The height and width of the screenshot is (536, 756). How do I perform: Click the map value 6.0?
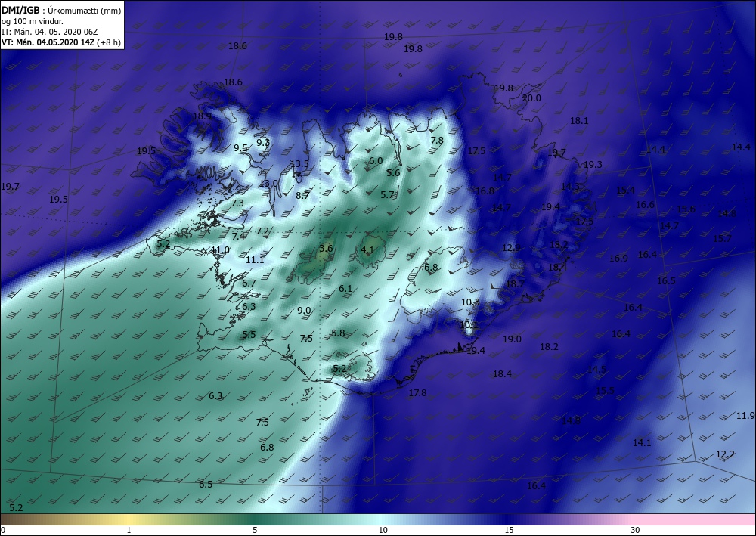(x=376, y=160)
